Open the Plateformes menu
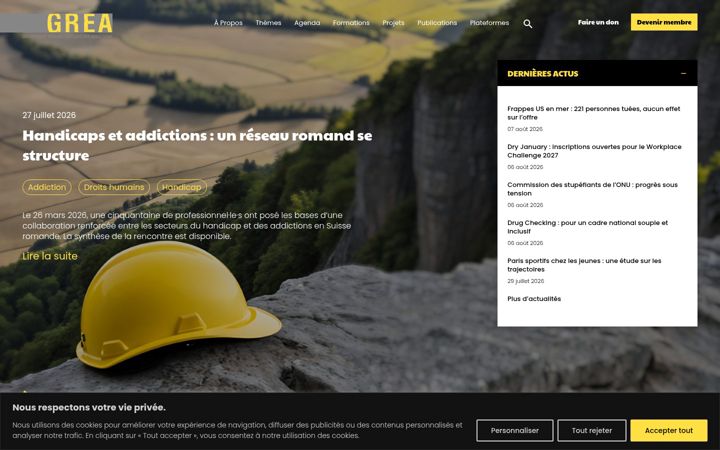This screenshot has height=450, width=720. 489,22
